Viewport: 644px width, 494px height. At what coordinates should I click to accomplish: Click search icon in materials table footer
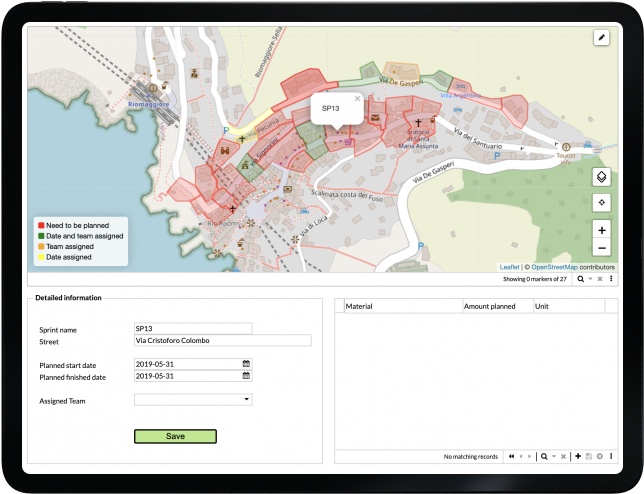[x=543, y=456]
